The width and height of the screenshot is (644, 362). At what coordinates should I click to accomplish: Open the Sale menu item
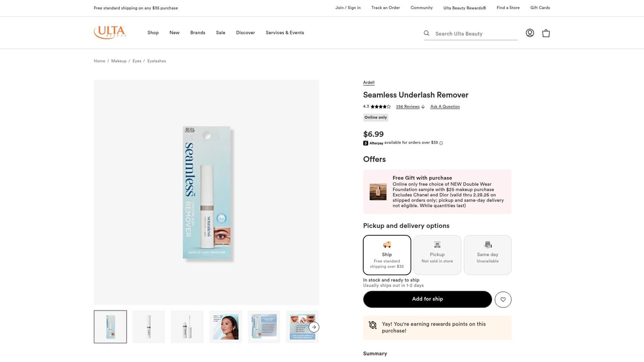[221, 33]
